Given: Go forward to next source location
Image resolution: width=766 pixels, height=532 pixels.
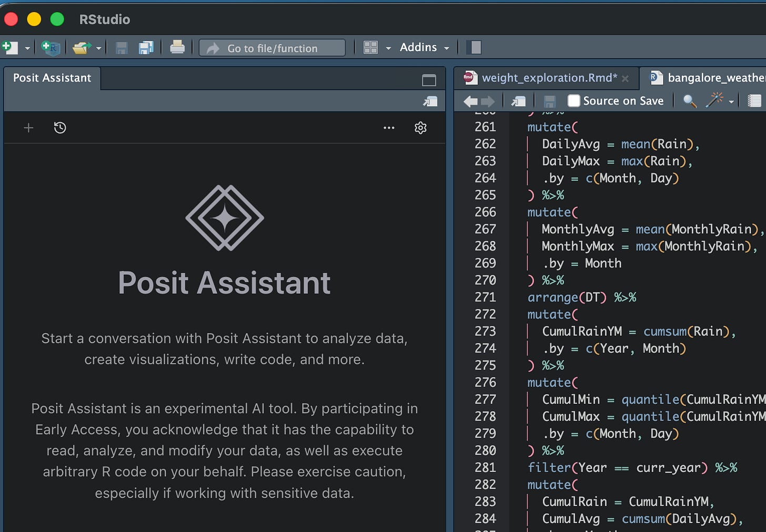Looking at the screenshot, I should pos(488,101).
